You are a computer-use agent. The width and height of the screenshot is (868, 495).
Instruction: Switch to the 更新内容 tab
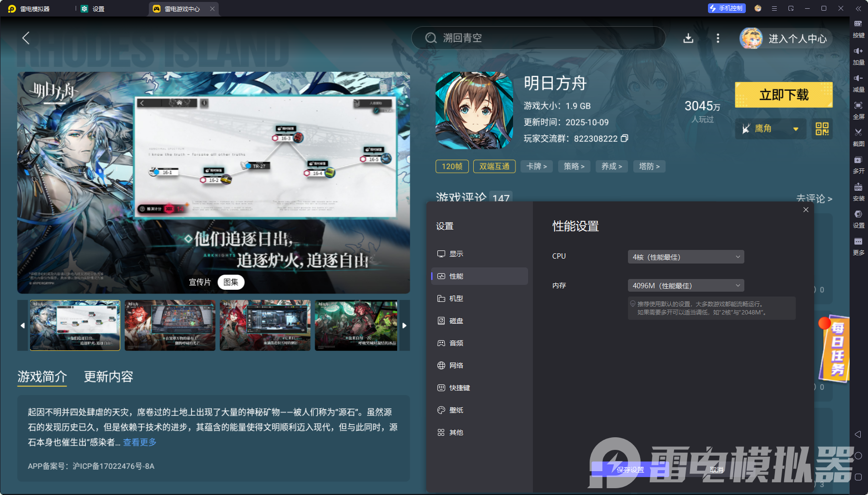[109, 377]
